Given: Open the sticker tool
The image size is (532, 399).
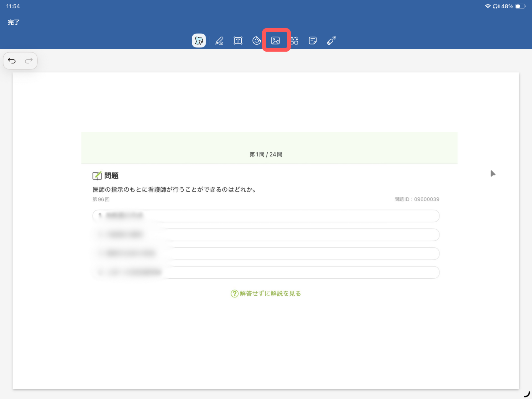Looking at the screenshot, I should (x=256, y=41).
